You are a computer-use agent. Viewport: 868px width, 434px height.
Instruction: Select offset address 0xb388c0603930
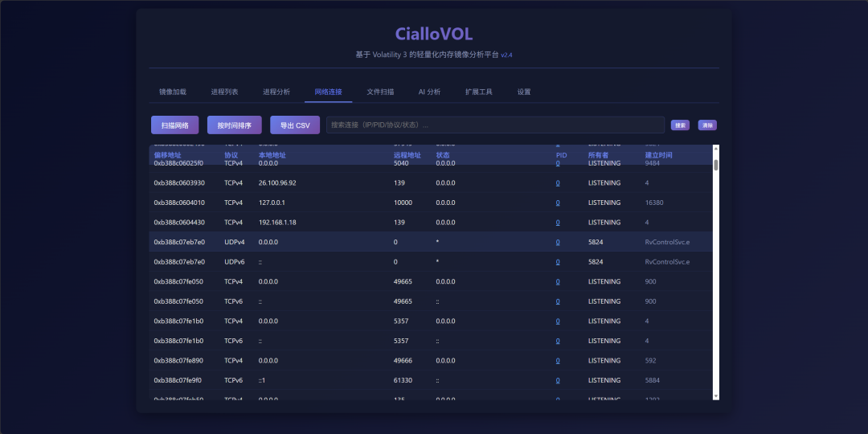(x=179, y=182)
